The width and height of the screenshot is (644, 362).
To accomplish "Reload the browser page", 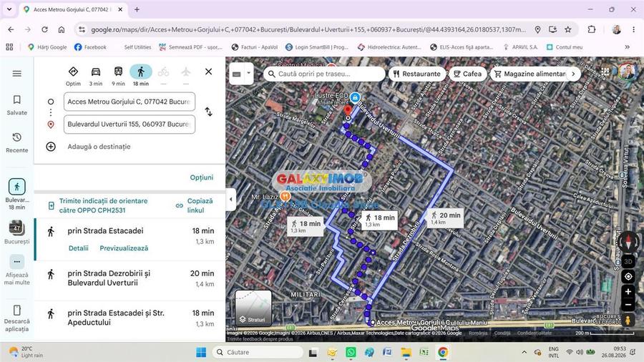I will click(44, 29).
